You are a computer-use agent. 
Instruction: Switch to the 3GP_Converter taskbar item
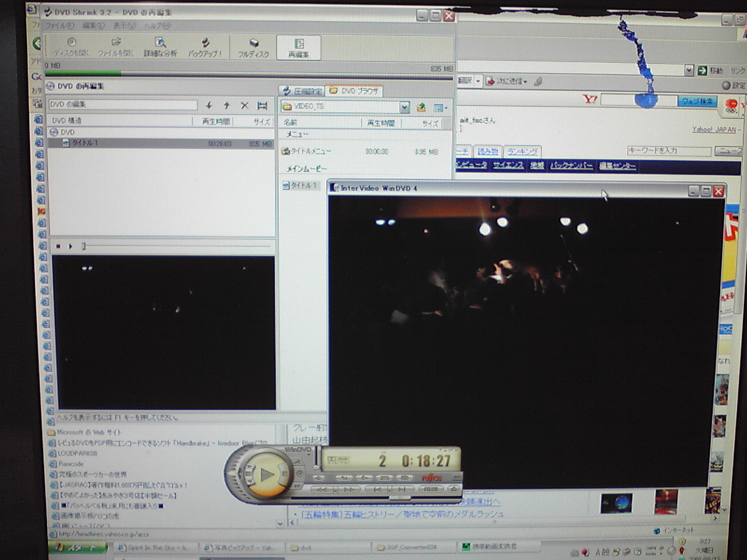point(413,547)
